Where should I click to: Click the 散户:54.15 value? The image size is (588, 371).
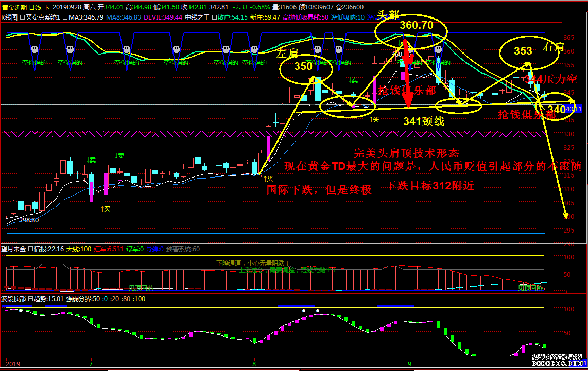(x=233, y=17)
